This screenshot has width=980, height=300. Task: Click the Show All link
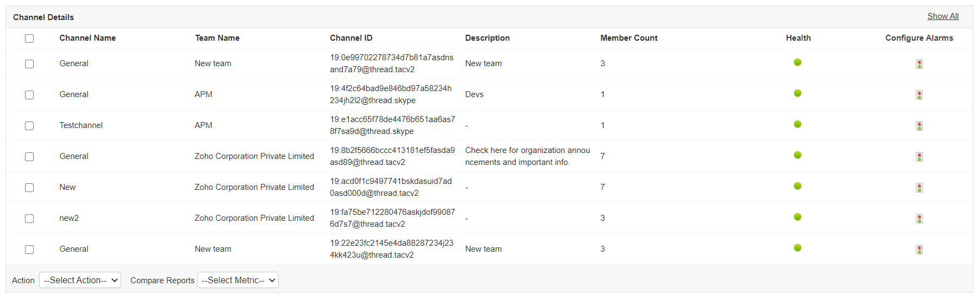click(x=943, y=16)
